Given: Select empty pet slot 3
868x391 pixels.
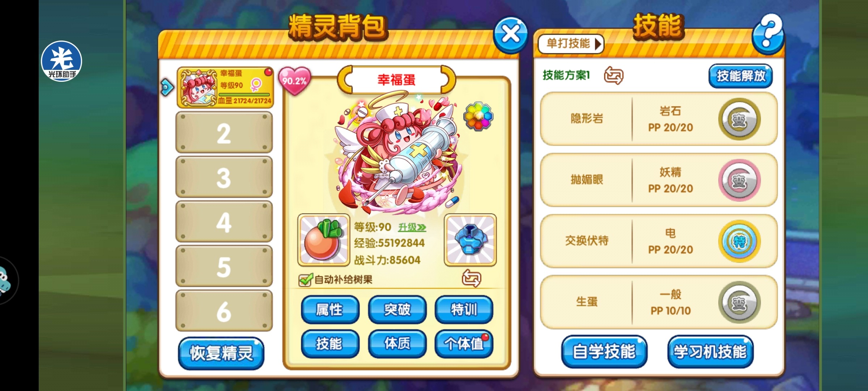Looking at the screenshot, I should (224, 177).
